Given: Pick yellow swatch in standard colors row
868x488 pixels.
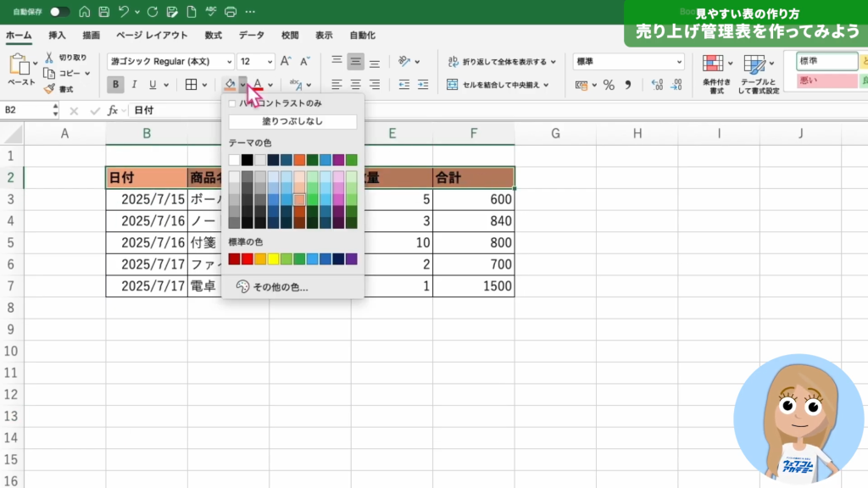Looking at the screenshot, I should tap(274, 258).
